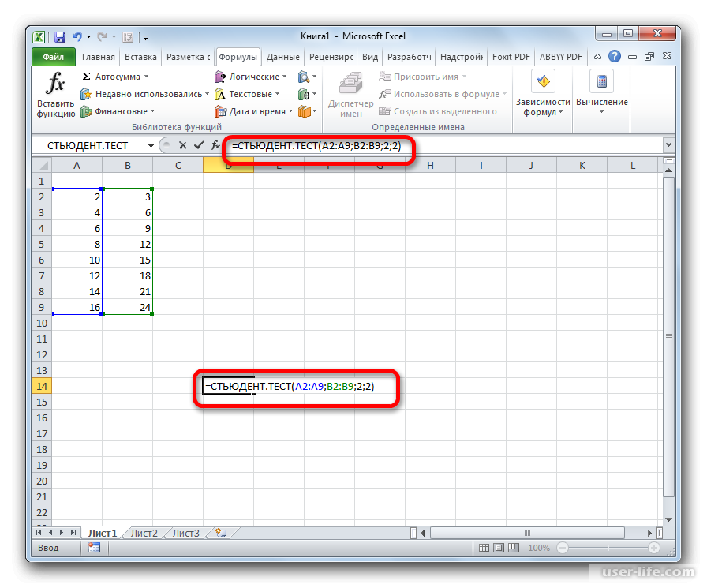The image size is (707, 588).
Task: Select sheet tab Лист2
Action: tap(144, 533)
